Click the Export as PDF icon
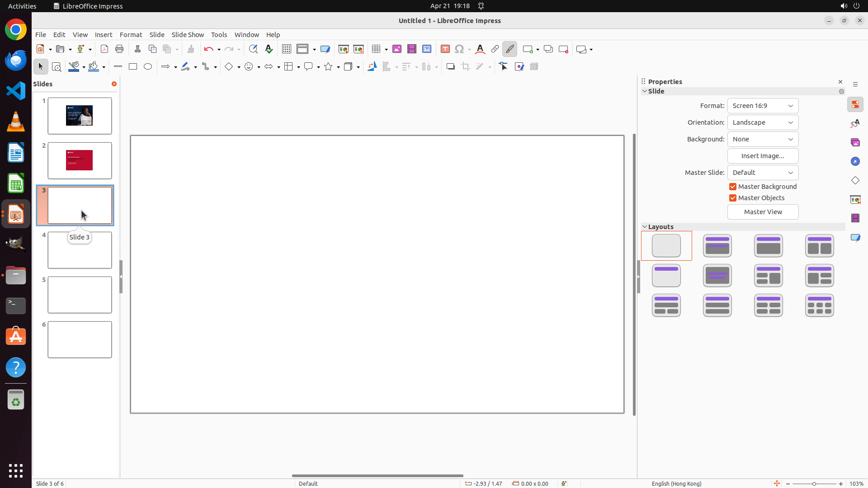868x488 pixels. (x=104, y=49)
